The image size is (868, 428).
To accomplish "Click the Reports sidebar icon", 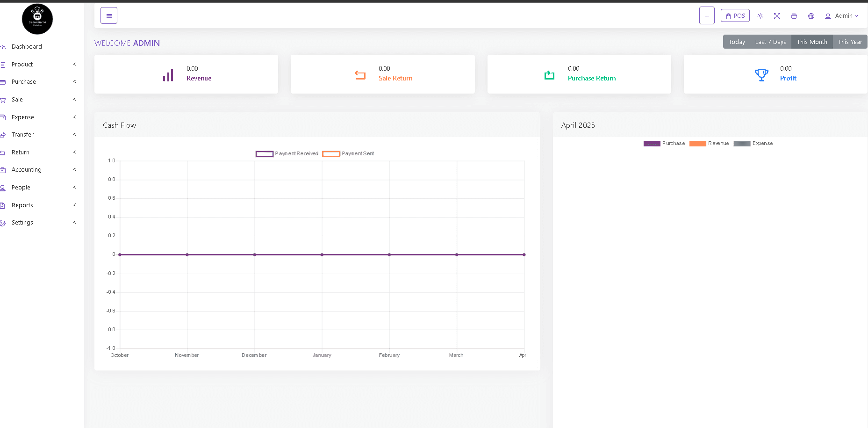I will (x=3, y=205).
